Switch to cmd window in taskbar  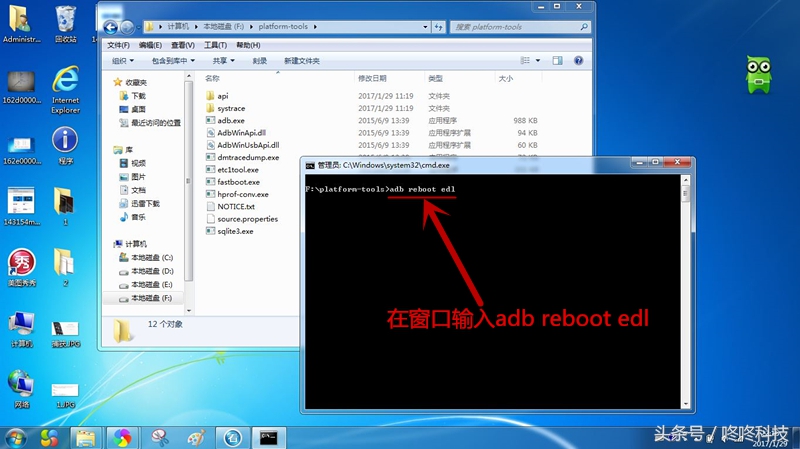click(269, 437)
